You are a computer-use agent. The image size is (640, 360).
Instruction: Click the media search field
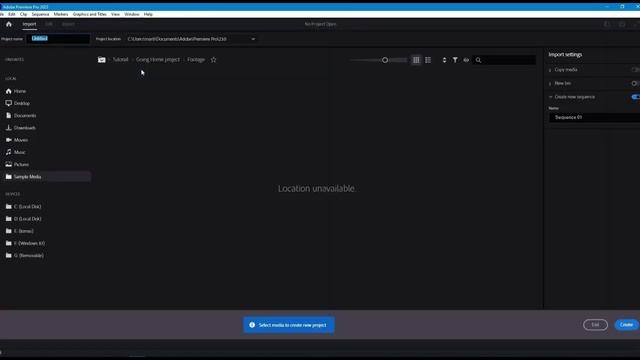(x=504, y=60)
